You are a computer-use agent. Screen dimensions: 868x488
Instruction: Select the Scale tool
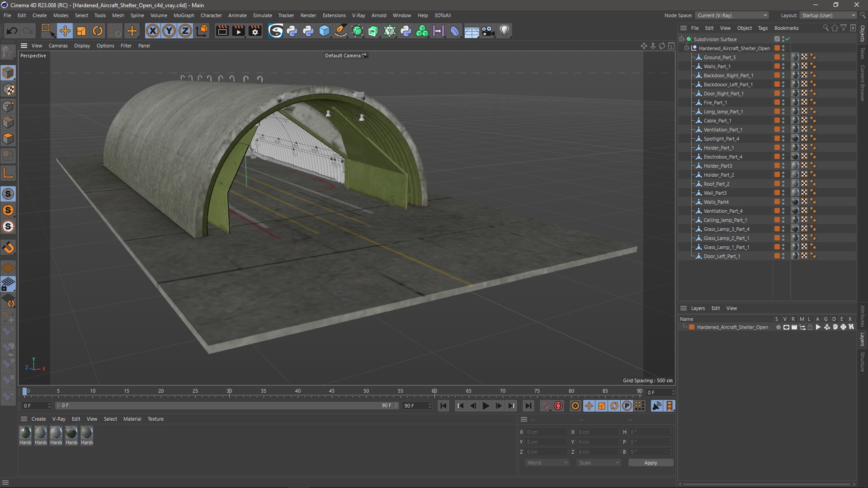pyautogui.click(x=81, y=31)
